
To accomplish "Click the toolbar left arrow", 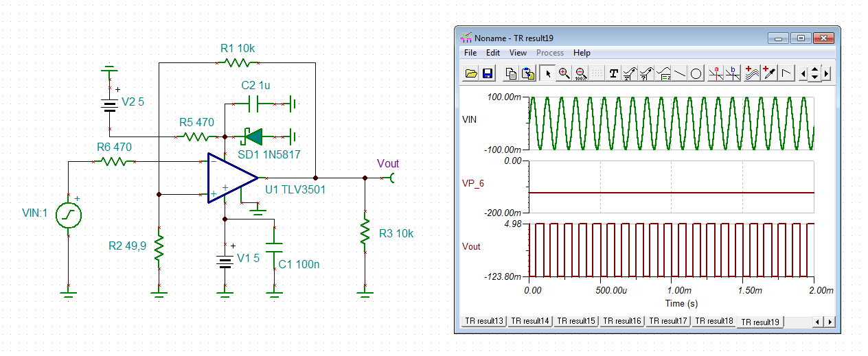I will (803, 73).
